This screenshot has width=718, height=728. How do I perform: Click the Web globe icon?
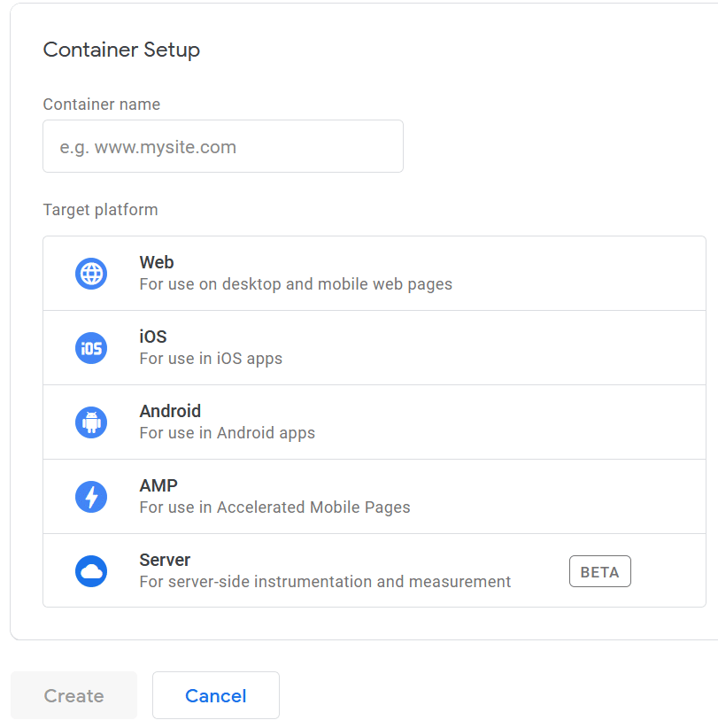click(91, 274)
